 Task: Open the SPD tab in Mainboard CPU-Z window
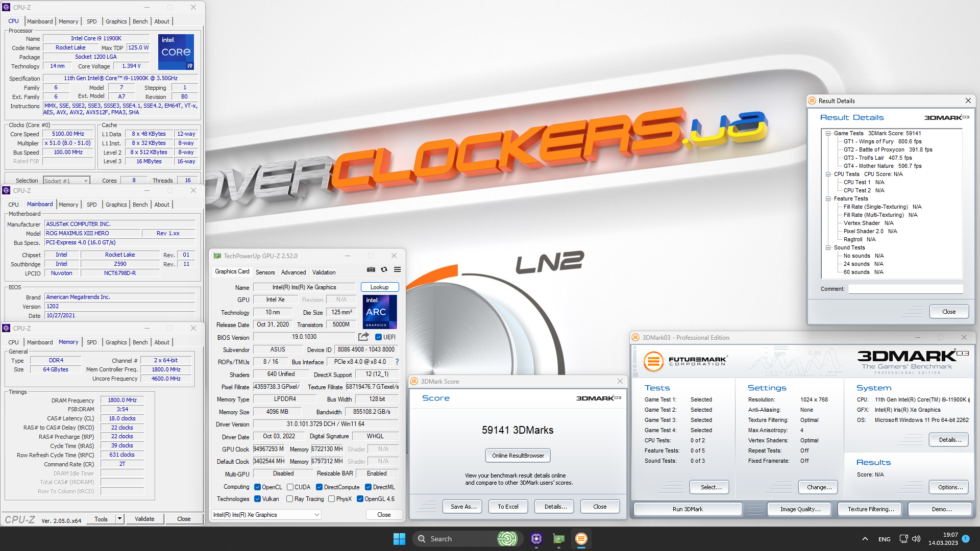[x=91, y=205]
